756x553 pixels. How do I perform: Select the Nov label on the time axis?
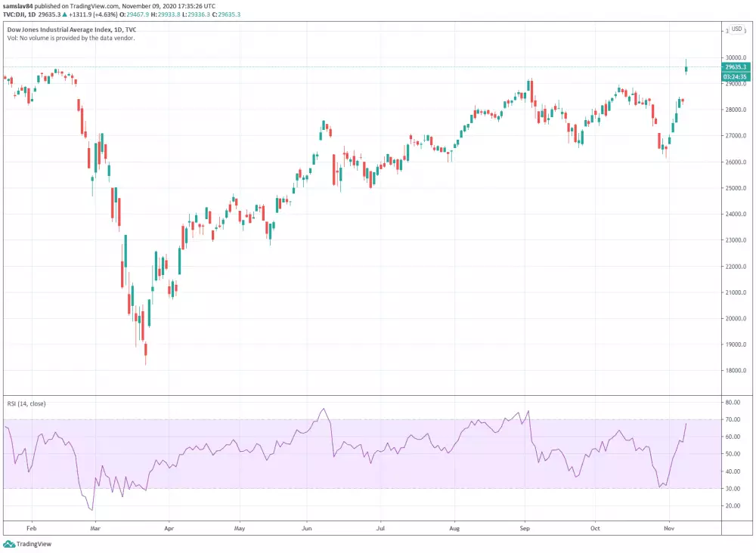(669, 528)
